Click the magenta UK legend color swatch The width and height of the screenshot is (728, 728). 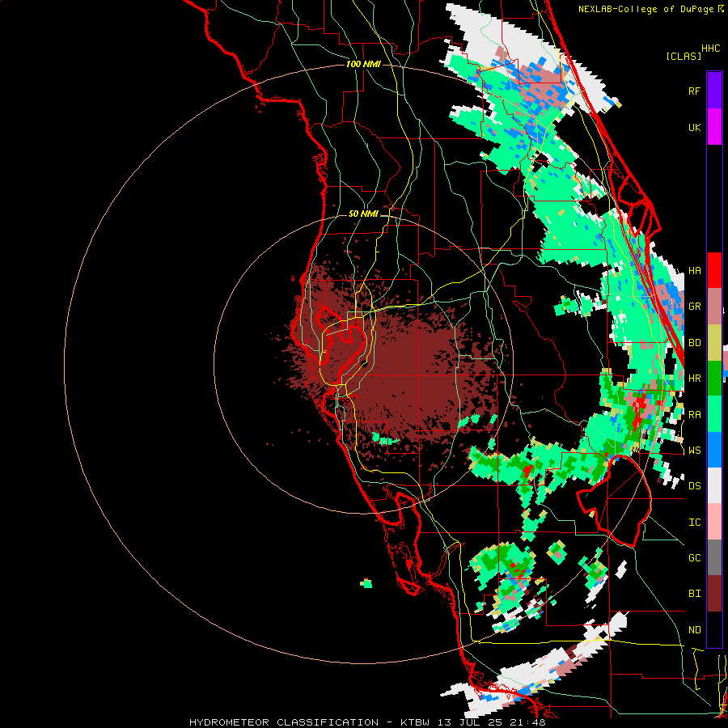point(714,127)
